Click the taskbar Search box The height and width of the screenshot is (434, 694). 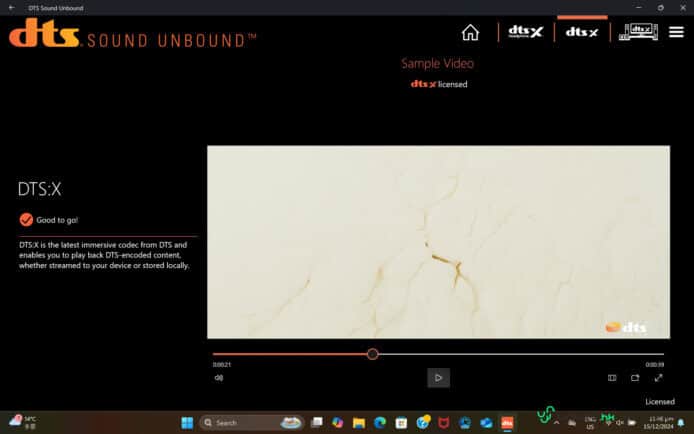[x=251, y=423]
